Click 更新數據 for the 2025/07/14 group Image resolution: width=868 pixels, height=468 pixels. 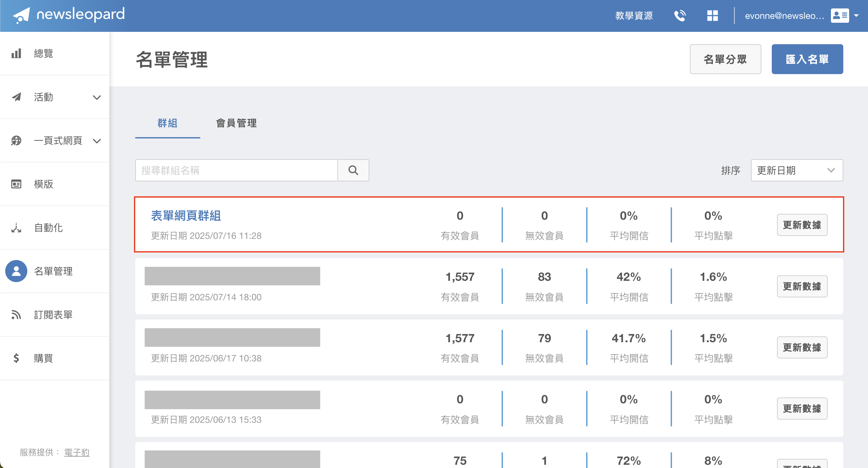coord(802,286)
